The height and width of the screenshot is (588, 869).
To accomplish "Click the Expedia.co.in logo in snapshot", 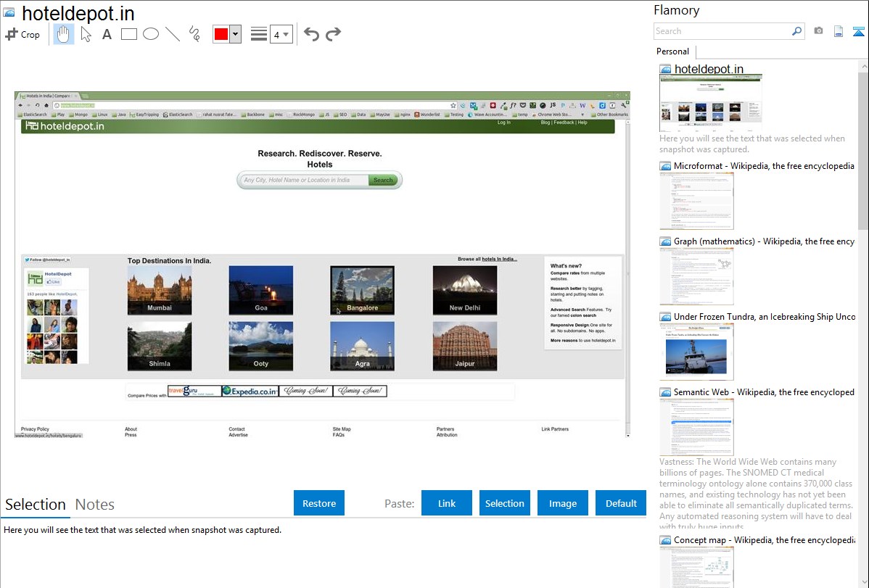I will tap(250, 392).
